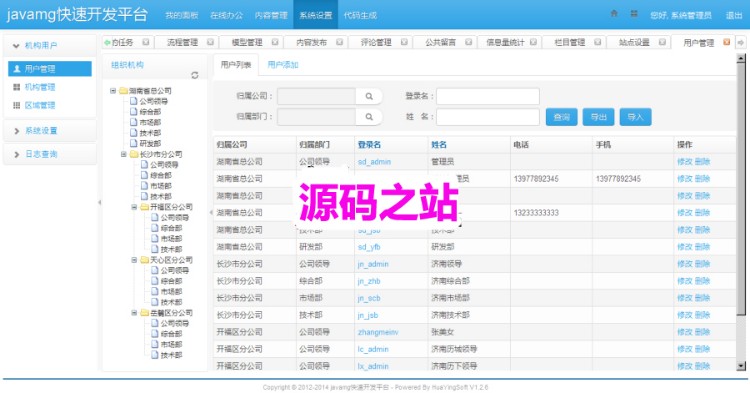Open 代码生成 in the top navigation

point(360,15)
